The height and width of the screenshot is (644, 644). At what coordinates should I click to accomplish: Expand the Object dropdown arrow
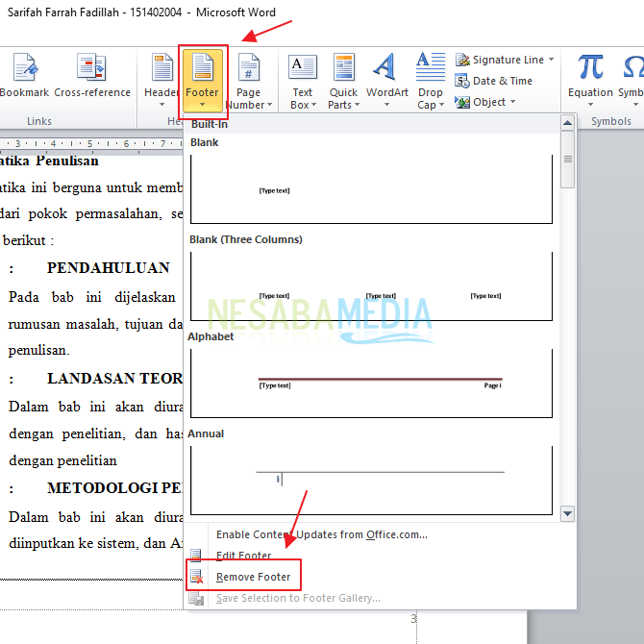(x=512, y=102)
